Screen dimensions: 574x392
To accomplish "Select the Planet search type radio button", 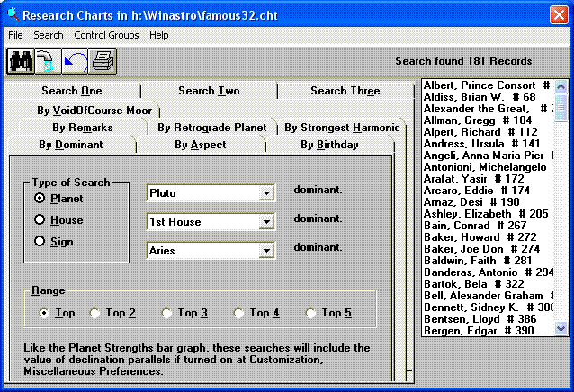I will [40, 199].
